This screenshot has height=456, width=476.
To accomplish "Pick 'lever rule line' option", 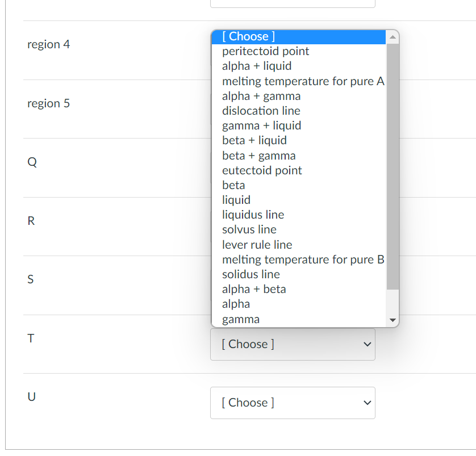I will tap(257, 245).
